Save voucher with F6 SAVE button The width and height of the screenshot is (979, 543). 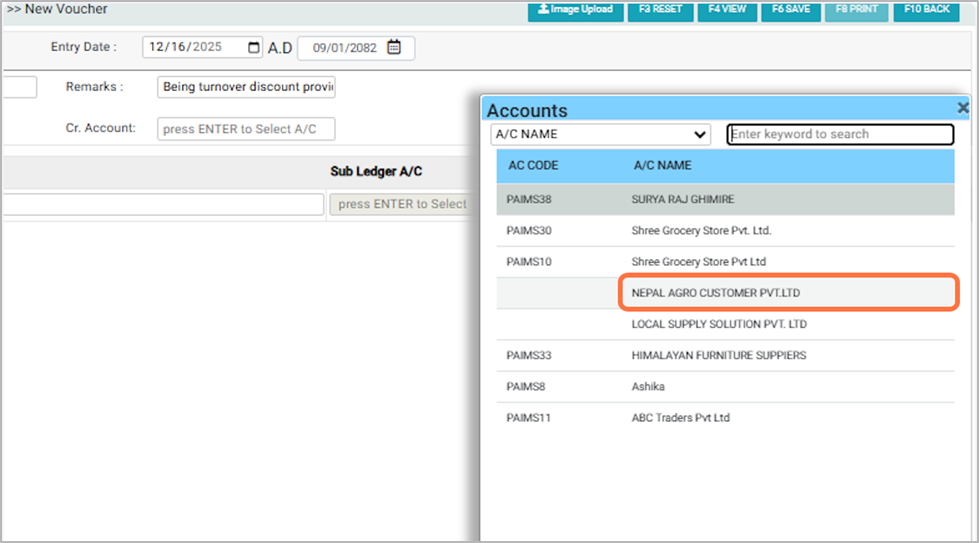point(790,10)
